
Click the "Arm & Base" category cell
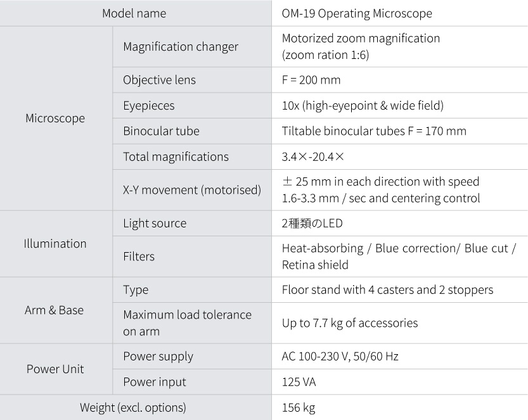pos(54,310)
